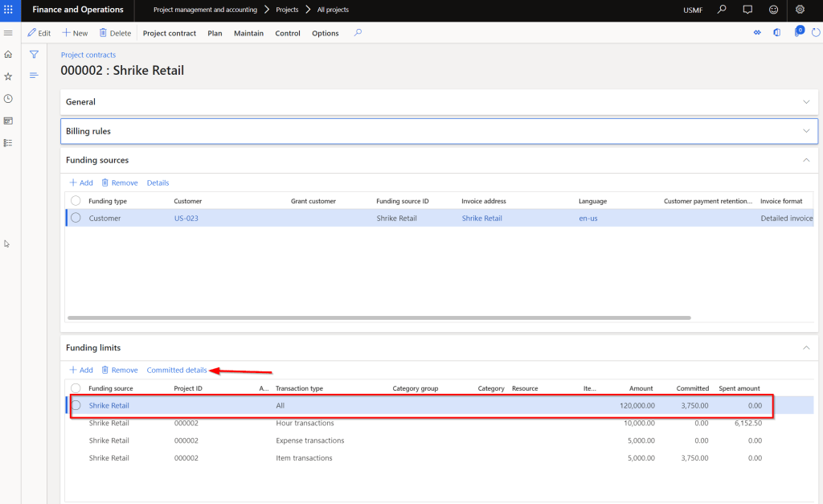823x504 pixels.
Task: Expand the General section chevron
Action: (x=807, y=102)
